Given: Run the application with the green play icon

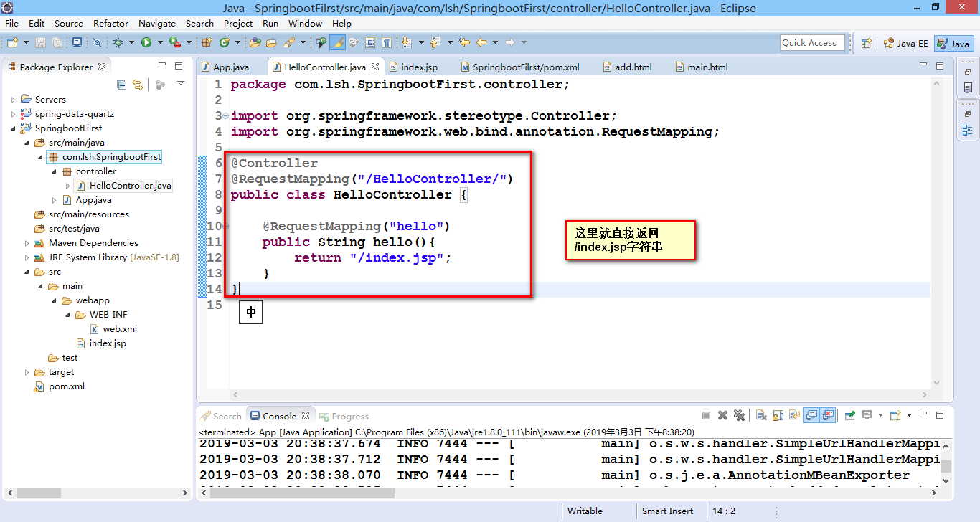Looking at the screenshot, I should (146, 43).
